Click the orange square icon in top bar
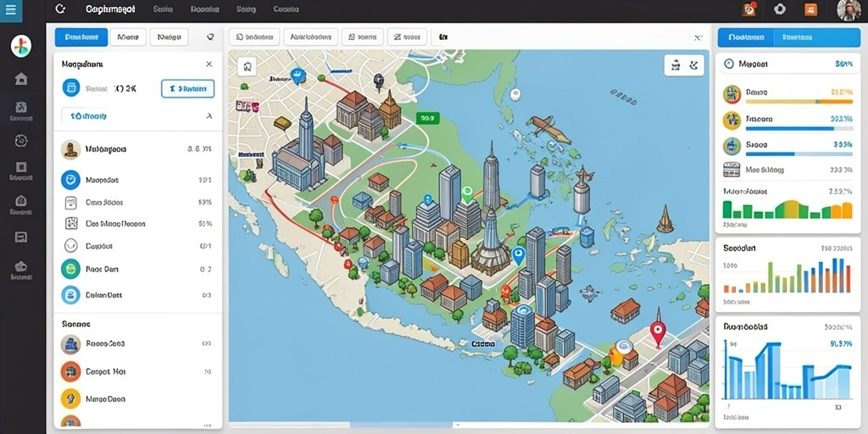This screenshot has width=868, height=434. [x=810, y=9]
